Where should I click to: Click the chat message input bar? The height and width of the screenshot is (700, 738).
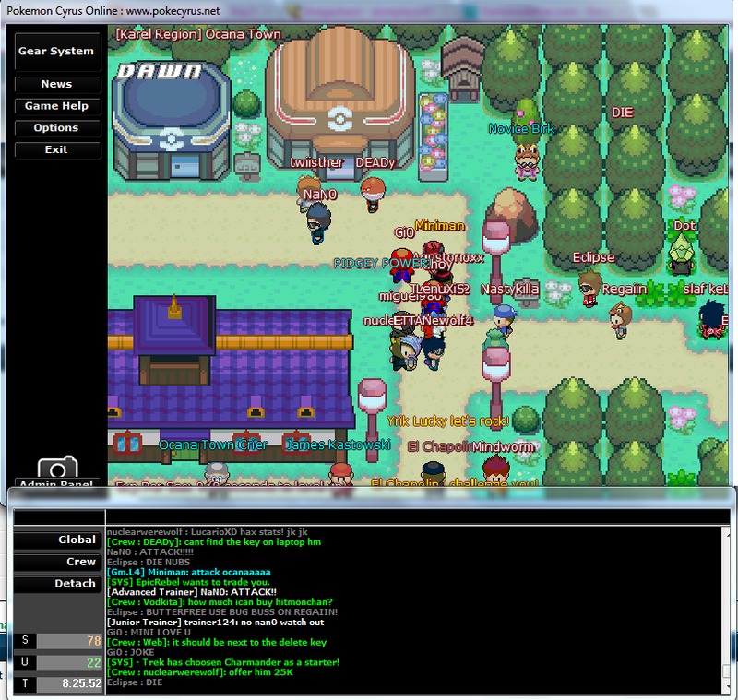pos(418,517)
